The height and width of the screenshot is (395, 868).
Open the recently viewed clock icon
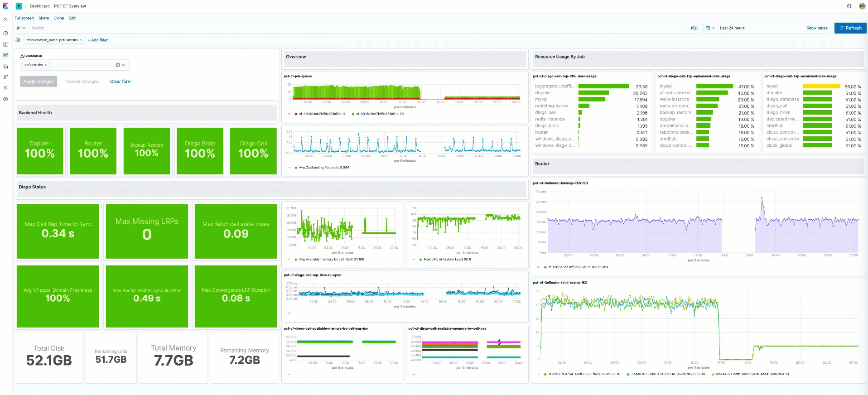pyautogui.click(x=5, y=19)
